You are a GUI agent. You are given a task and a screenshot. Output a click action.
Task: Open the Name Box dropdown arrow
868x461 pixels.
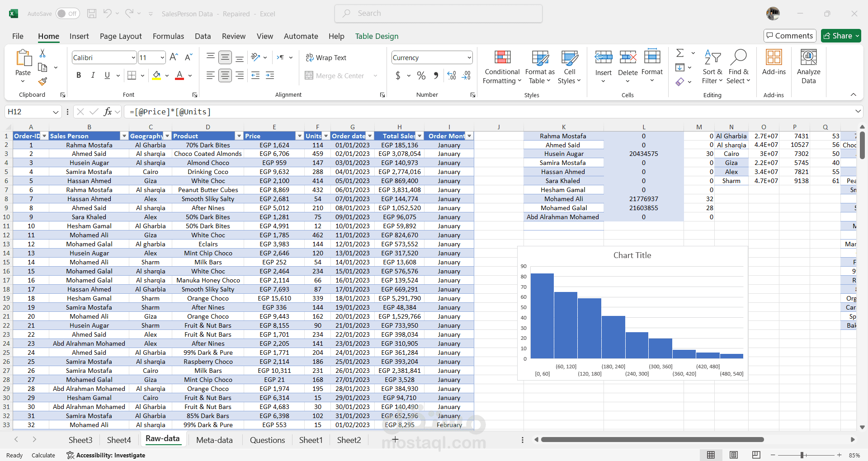[56, 112]
